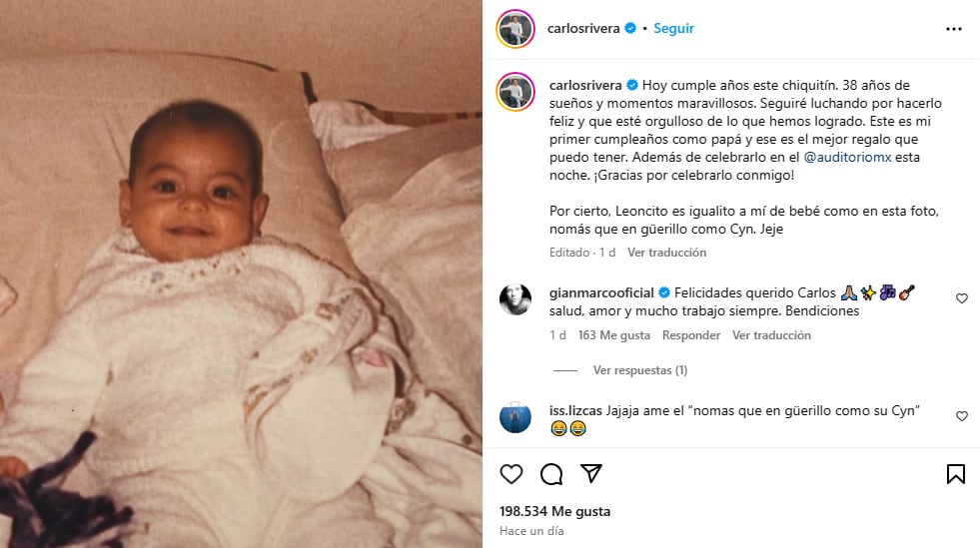Show Ver traducción for the caption
Viewport: 980px width, 548px height.
(x=667, y=253)
